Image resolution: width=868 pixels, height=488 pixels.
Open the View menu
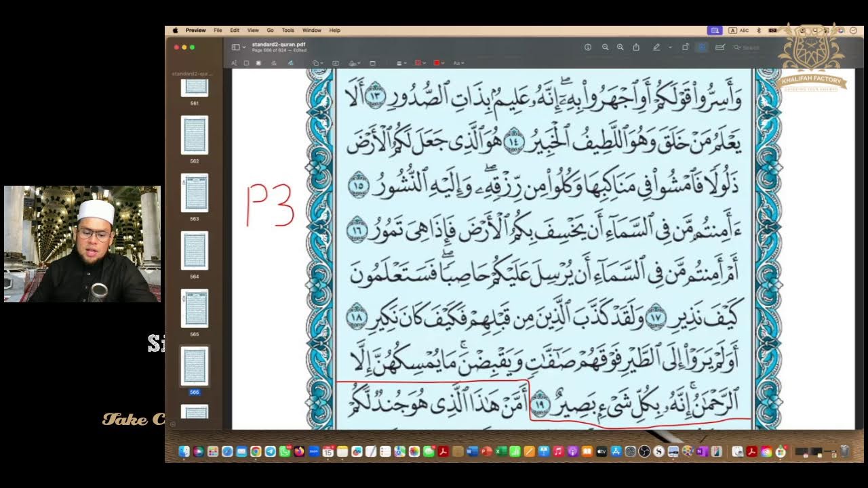pyautogui.click(x=253, y=30)
